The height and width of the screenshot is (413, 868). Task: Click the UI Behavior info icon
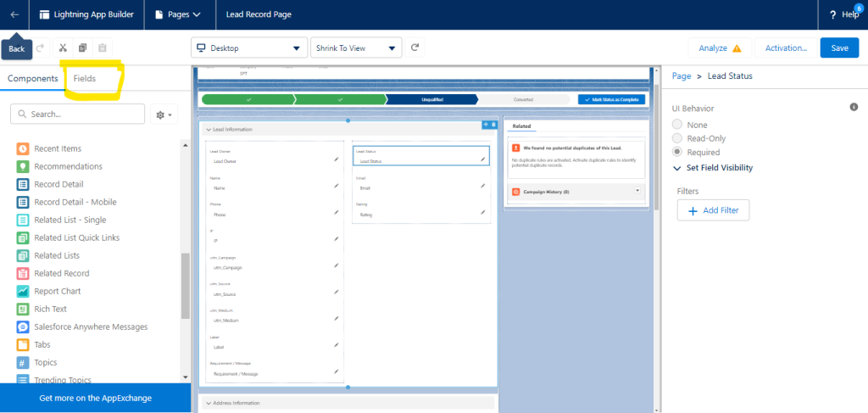point(854,107)
